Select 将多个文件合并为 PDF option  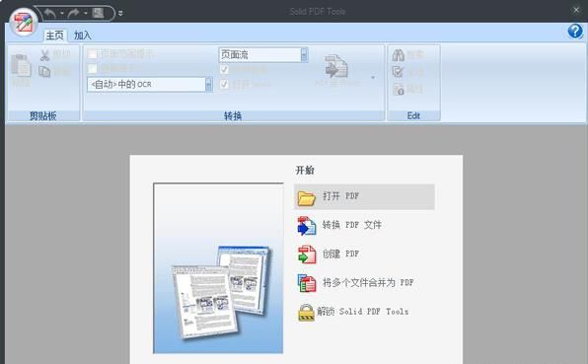click(x=368, y=282)
